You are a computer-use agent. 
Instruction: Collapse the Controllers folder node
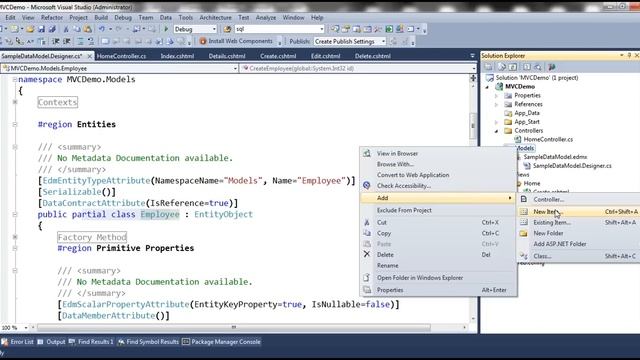(x=496, y=131)
